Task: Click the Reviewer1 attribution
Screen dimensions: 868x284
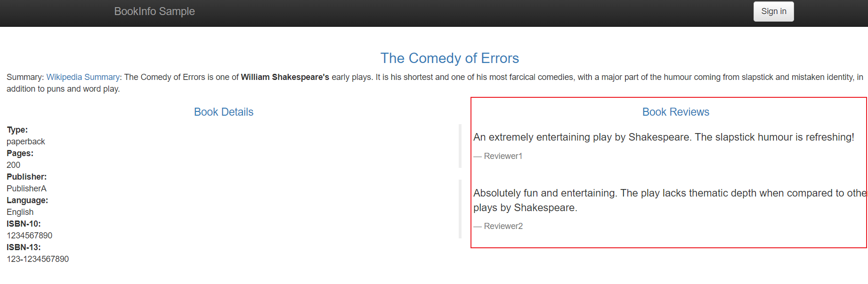Action: coord(498,156)
